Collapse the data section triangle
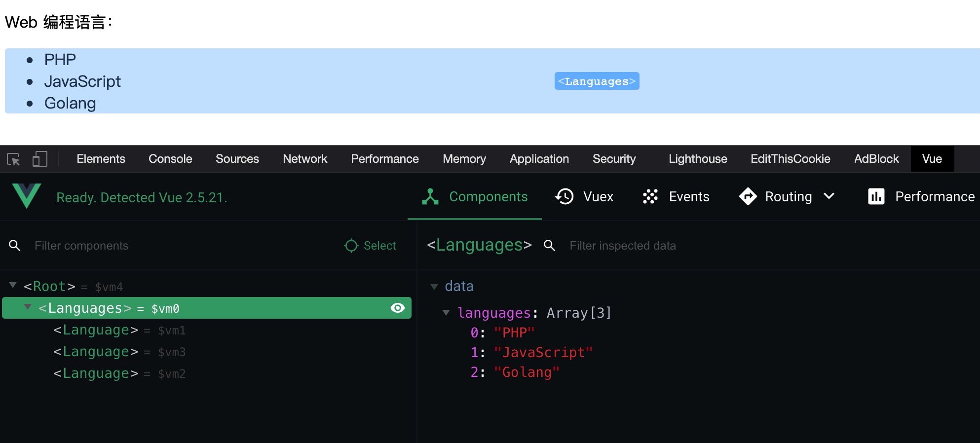 click(x=434, y=287)
